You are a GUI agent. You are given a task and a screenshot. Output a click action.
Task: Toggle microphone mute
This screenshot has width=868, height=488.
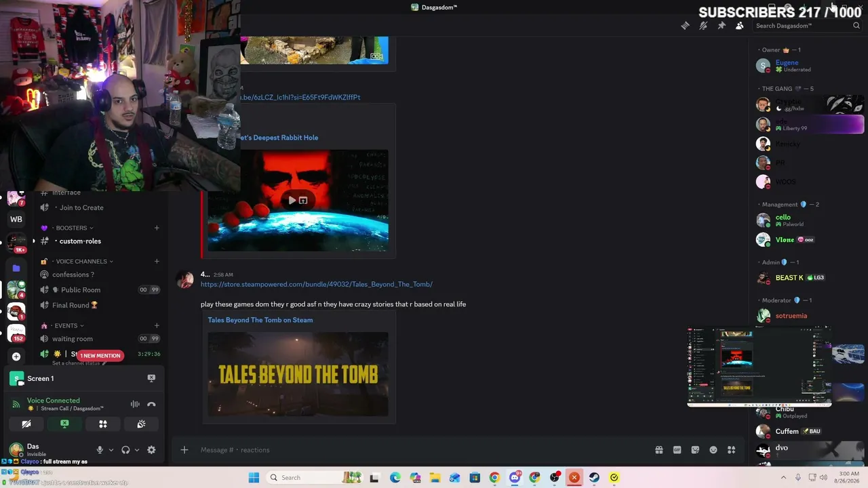pyautogui.click(x=100, y=450)
